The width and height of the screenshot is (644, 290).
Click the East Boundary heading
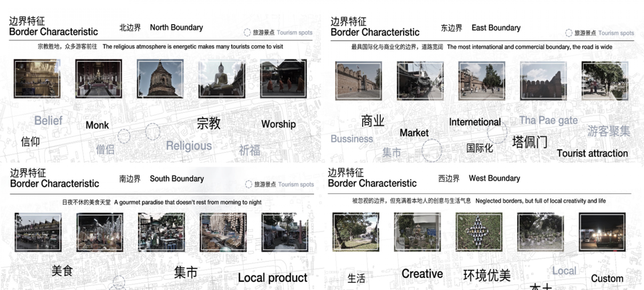(496, 28)
